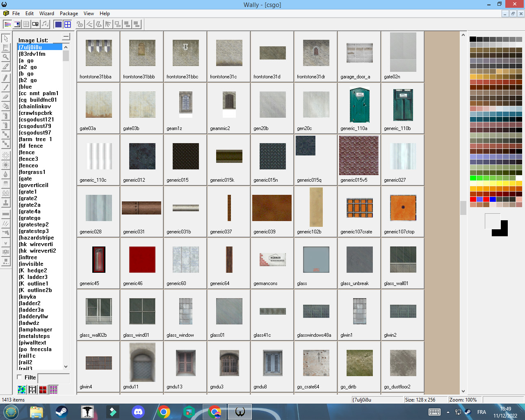Click the music notes icon in the top toolbar
525x420 pixels.
click(x=45, y=24)
